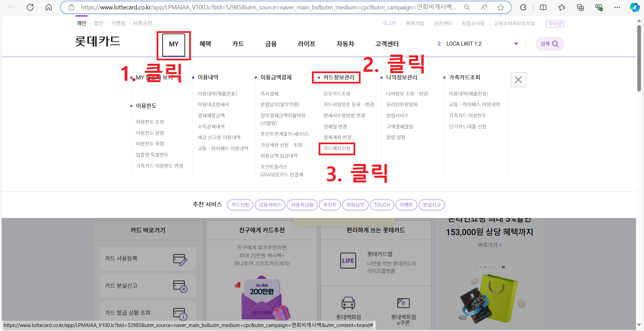Open the 금융소비자보호포털 link

click(515, 23)
